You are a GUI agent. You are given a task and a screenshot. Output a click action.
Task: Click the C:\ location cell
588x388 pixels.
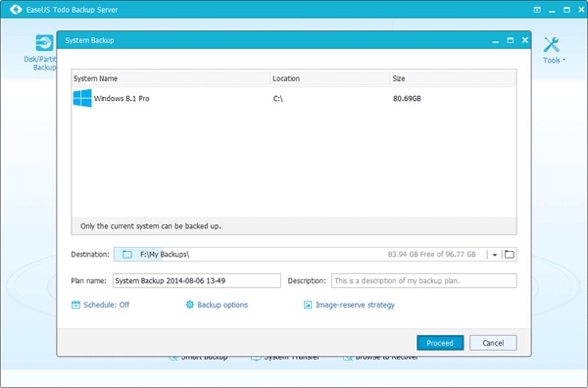tap(278, 99)
